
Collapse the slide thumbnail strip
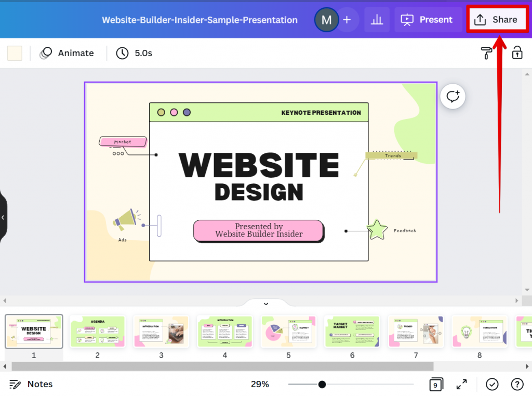tap(266, 303)
